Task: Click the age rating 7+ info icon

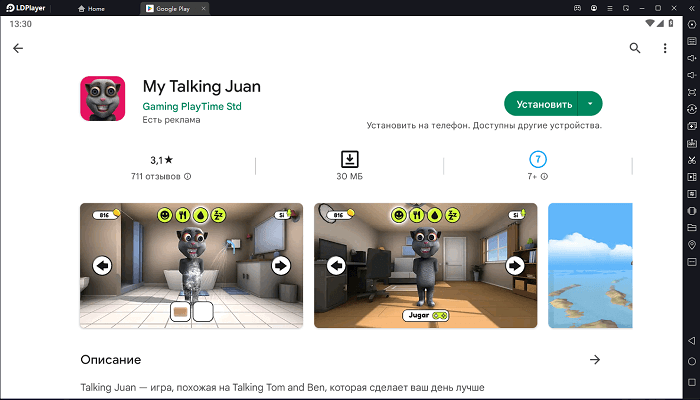Action: 544,176
